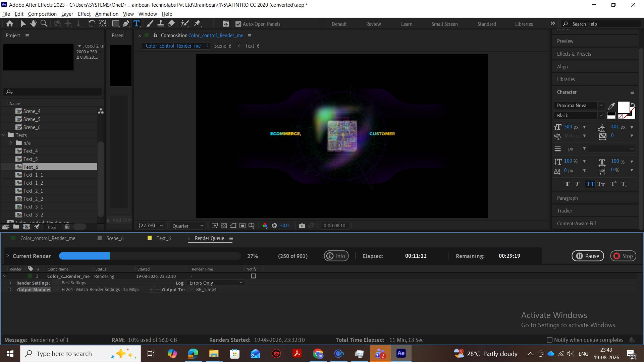The height and width of the screenshot is (362, 644).
Task: Select the Puppet Pin tool
Action: tap(197, 23)
